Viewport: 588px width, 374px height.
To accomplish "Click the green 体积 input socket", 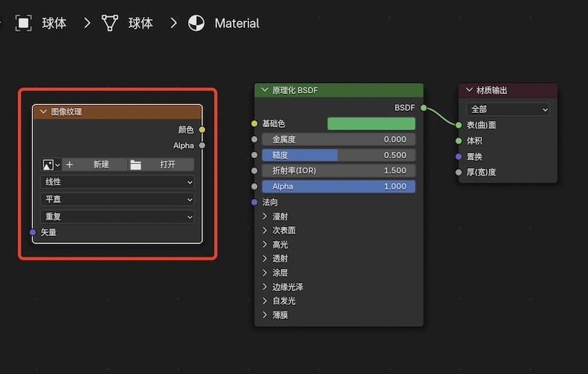I will tap(459, 141).
